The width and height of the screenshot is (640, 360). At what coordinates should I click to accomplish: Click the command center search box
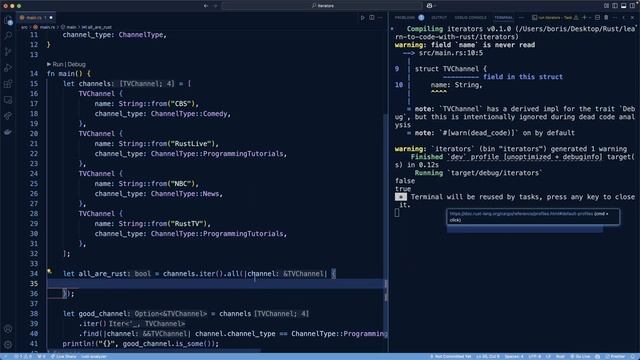pos(322,6)
